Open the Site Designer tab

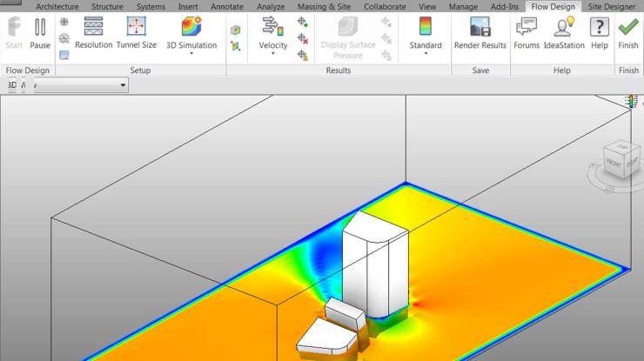612,6
